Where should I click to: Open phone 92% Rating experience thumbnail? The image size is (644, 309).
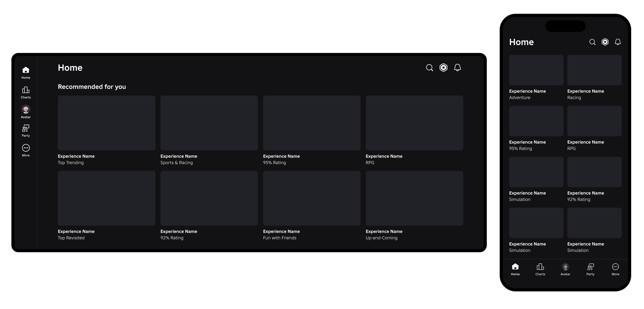594,172
